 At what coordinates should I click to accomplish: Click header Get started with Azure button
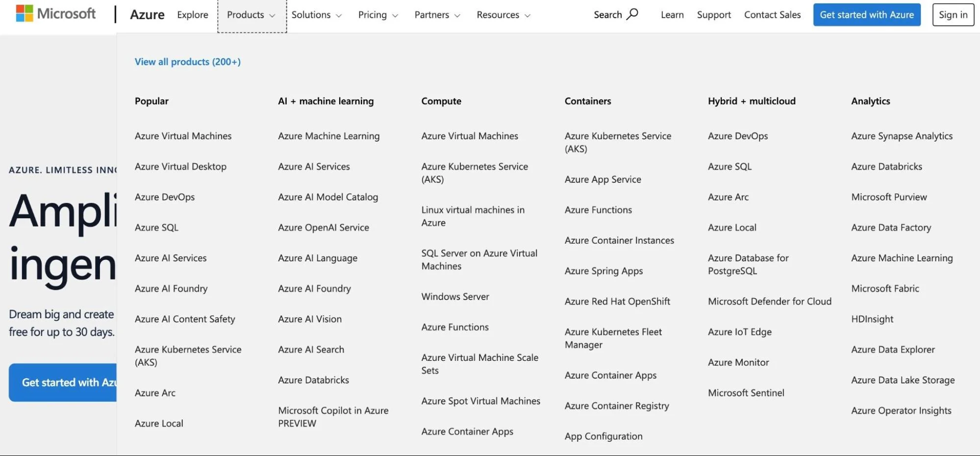(x=867, y=15)
